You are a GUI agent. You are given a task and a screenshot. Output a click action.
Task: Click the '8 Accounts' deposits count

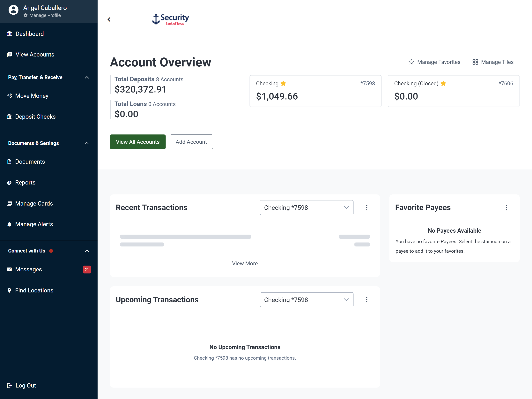point(170,79)
